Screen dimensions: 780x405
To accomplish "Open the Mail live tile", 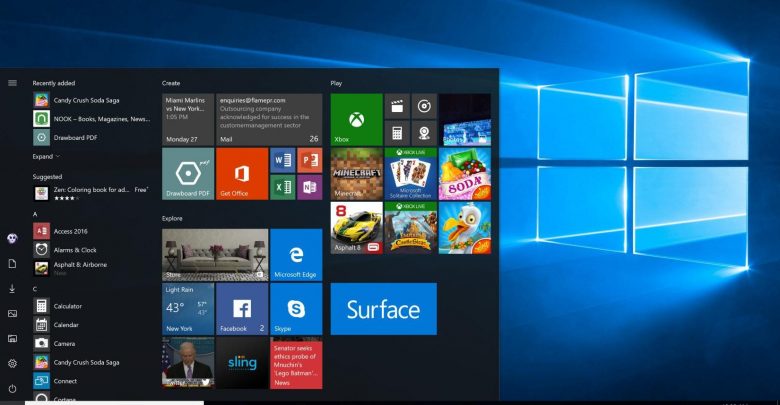I will pos(269,119).
